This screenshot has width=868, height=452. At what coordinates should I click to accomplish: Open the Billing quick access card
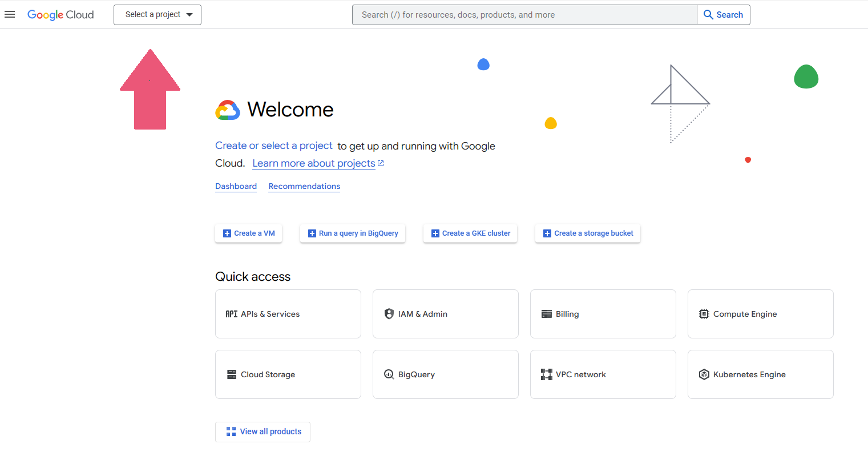603,314
